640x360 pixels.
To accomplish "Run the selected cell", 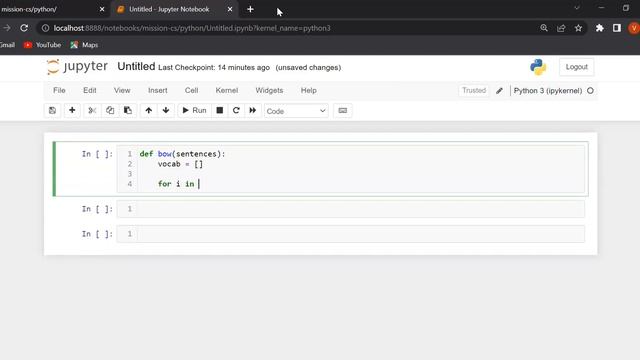I will coord(194,111).
